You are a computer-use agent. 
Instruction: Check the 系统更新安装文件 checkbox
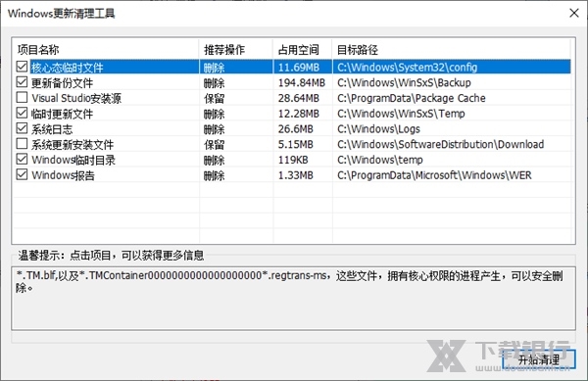pyautogui.click(x=22, y=144)
